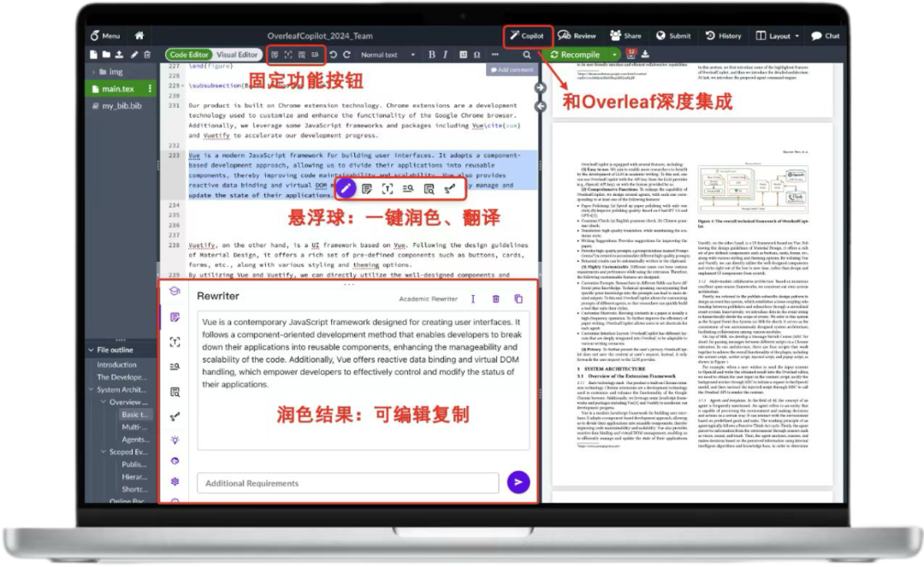The height and width of the screenshot is (567, 924).
Task: Open editor search magnifier icon
Action: click(527, 55)
